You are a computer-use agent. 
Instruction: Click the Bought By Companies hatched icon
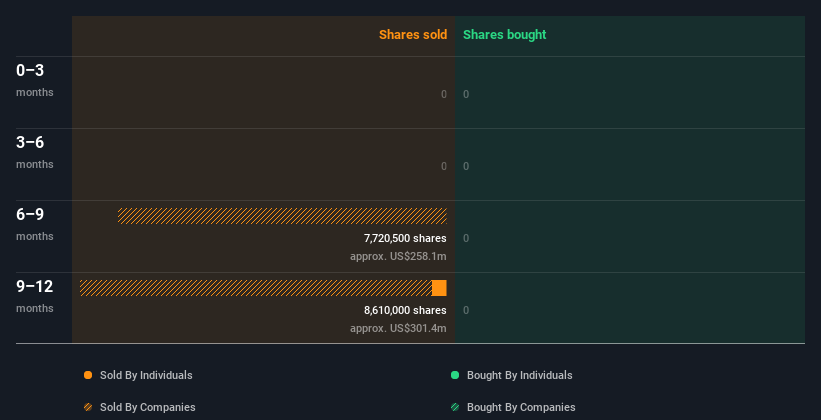click(x=455, y=407)
